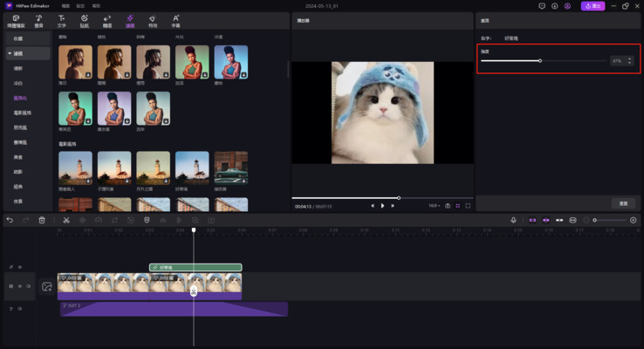Hide the filter track with its eye icon
Viewport: 644px width, 349px height.
click(20, 267)
